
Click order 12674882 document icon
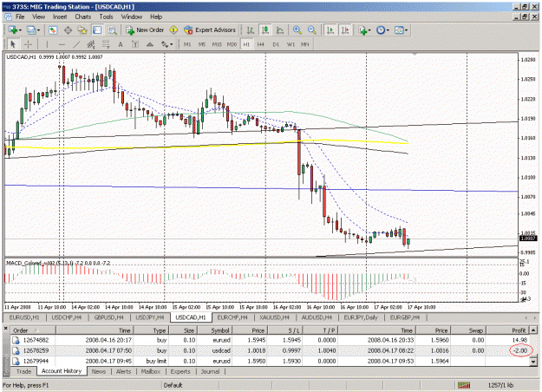click(16, 340)
